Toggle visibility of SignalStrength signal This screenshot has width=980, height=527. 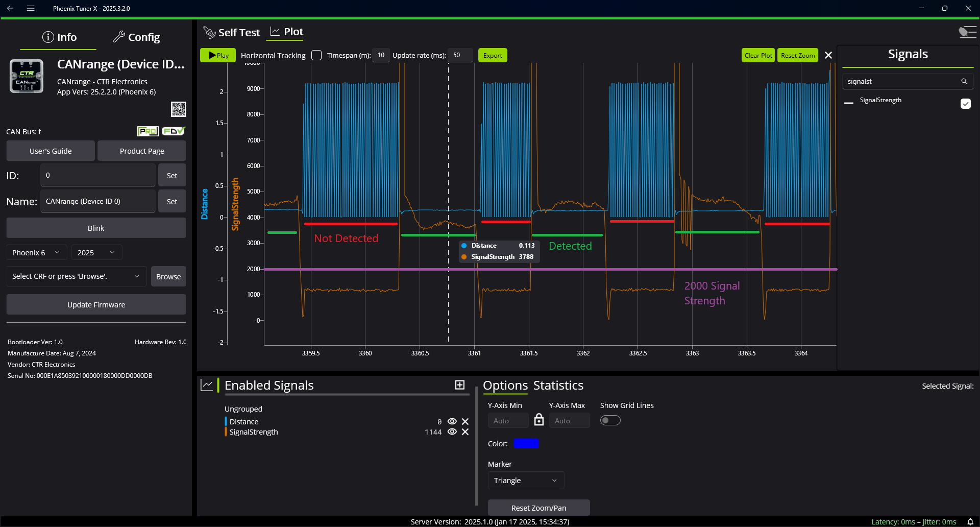pyautogui.click(x=452, y=432)
